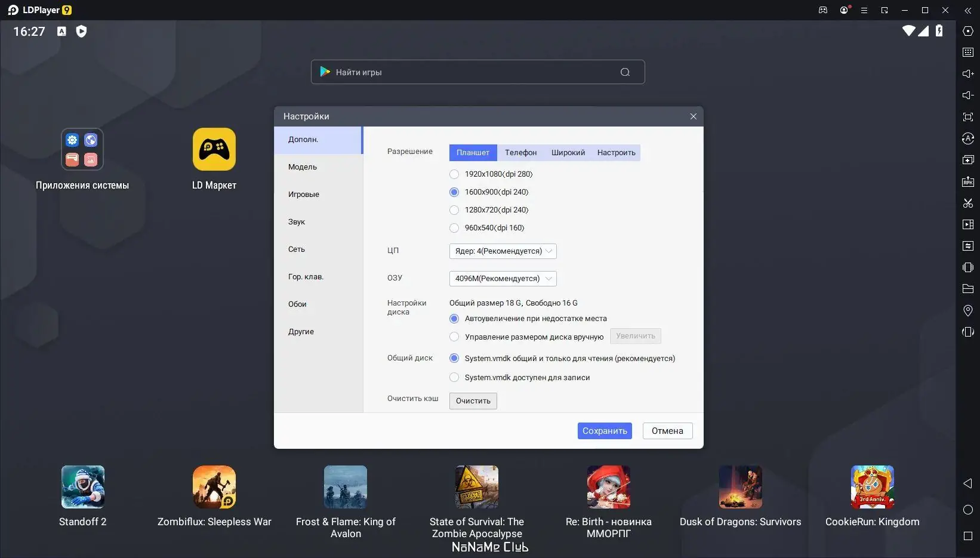Open the Модель settings section
Screen dimensions: 980x558
318,167
